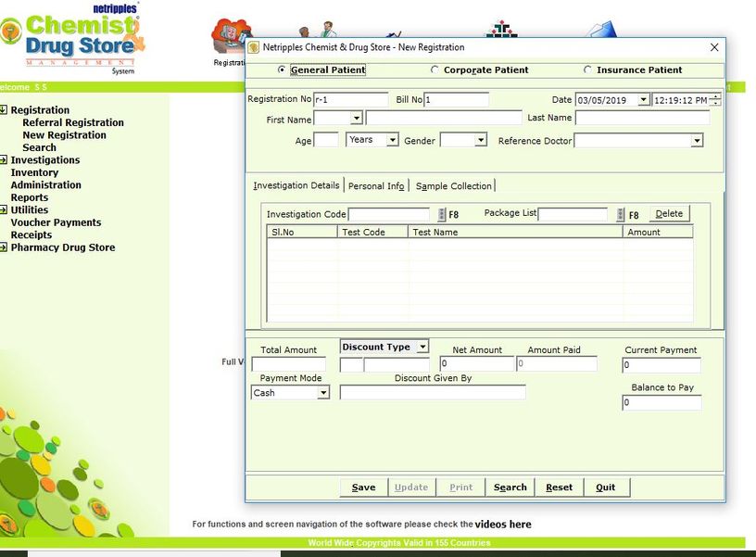
Task: Click the Investigation Code field
Action: click(x=388, y=214)
